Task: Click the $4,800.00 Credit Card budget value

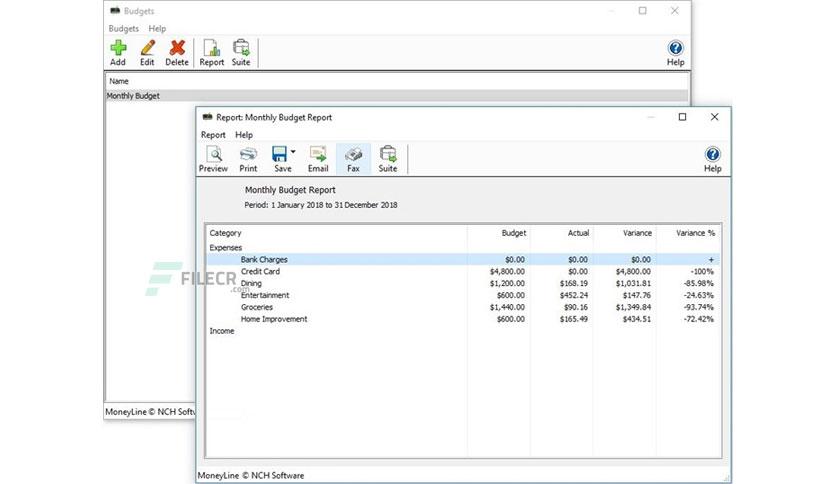Action: point(507,271)
